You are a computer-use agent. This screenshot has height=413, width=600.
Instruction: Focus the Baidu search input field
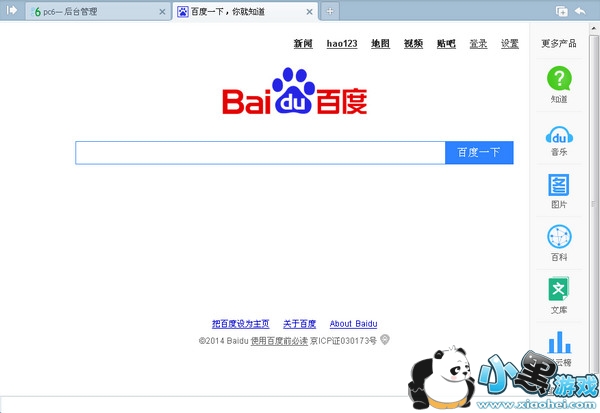click(x=260, y=153)
